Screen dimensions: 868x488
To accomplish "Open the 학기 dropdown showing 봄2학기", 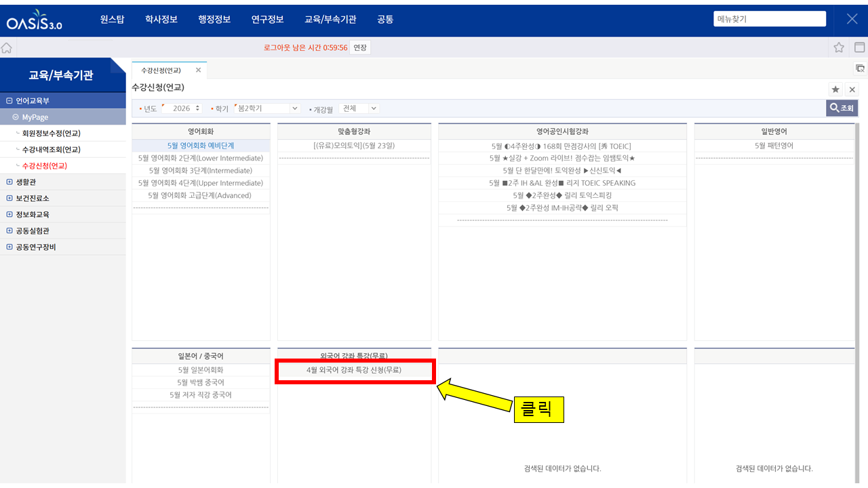I will [x=294, y=108].
